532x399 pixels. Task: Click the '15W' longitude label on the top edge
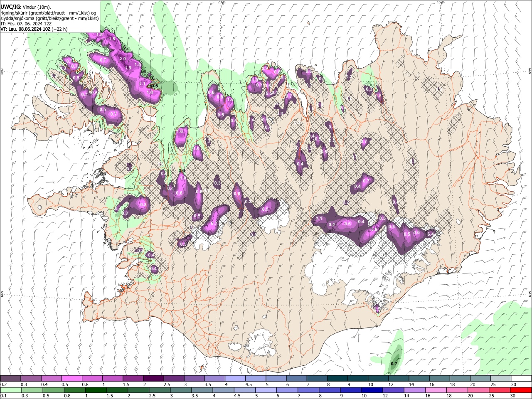point(440,2)
